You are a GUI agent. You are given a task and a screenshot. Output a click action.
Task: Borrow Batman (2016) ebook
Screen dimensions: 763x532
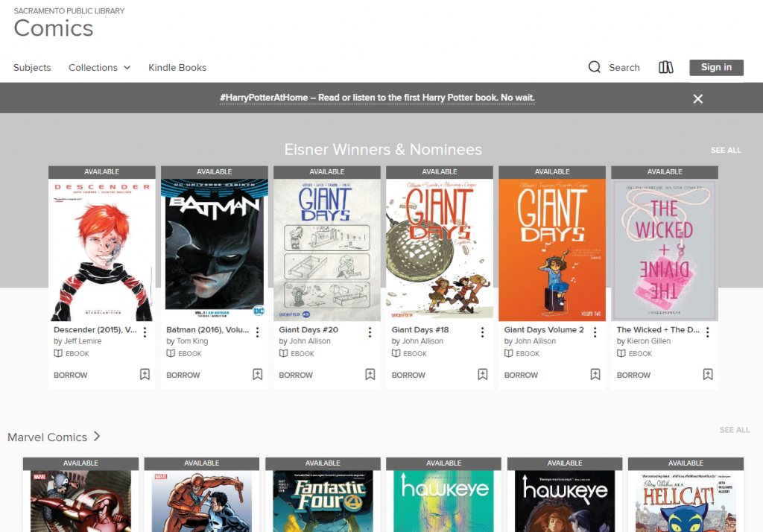[x=183, y=376]
